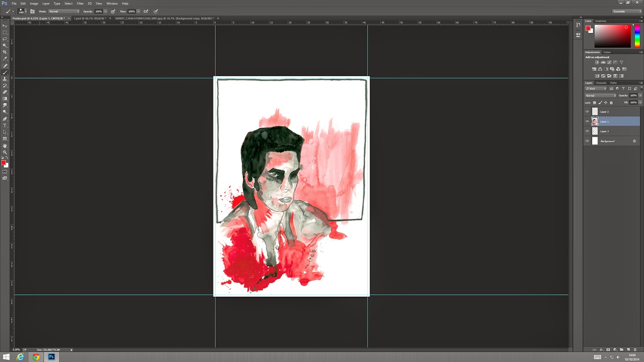Open the Flow slider arrow
This screenshot has width=644, height=362.
[138, 11]
